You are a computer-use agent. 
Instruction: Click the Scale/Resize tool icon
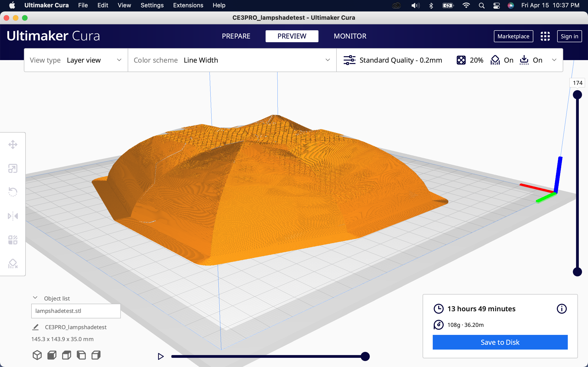coord(12,168)
